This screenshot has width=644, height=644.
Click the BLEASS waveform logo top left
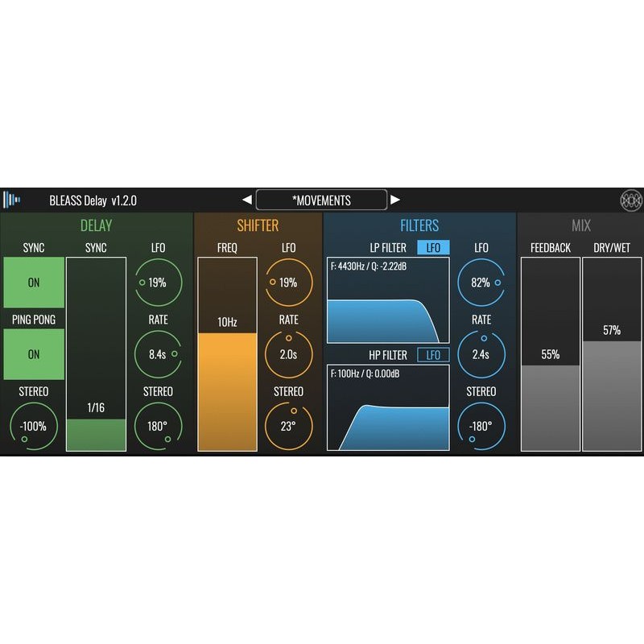pyautogui.click(x=13, y=199)
